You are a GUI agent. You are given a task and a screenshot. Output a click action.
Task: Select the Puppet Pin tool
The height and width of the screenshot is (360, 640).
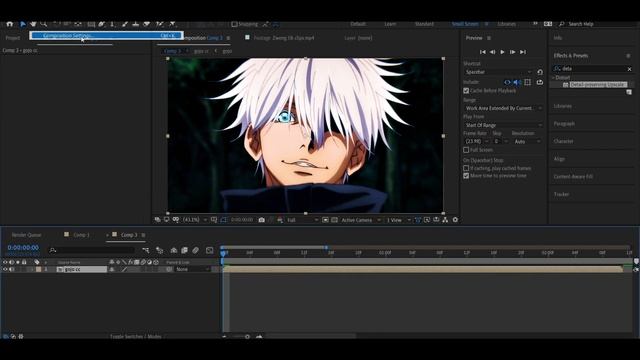pyautogui.click(x=173, y=24)
